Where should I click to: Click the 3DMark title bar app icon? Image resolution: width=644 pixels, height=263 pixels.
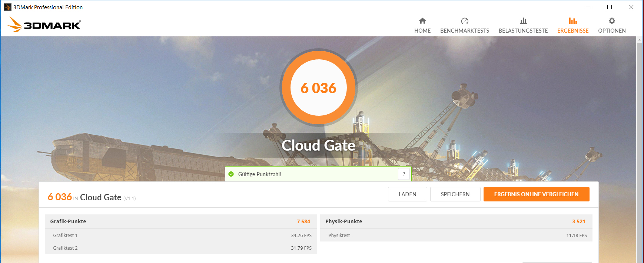7,7
